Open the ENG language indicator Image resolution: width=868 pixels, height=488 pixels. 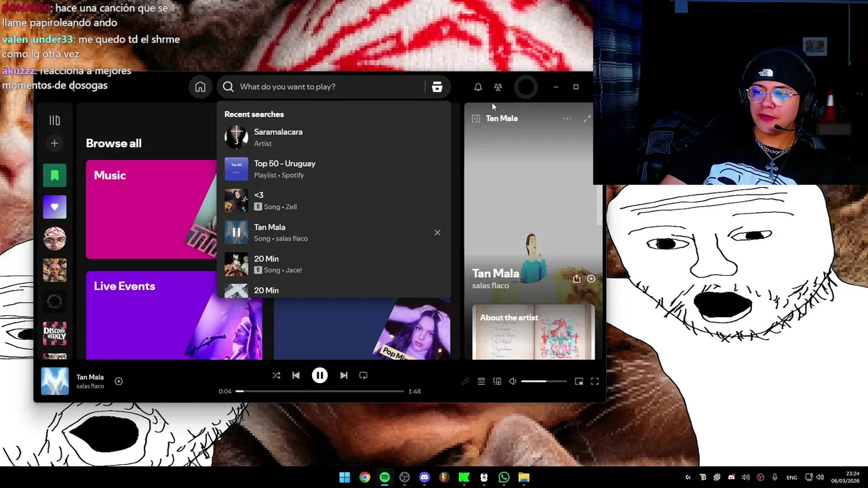point(791,478)
